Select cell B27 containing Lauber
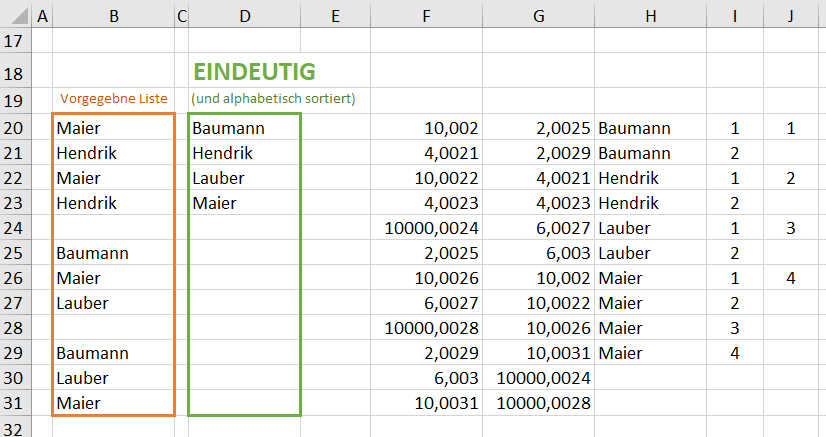 point(114,303)
